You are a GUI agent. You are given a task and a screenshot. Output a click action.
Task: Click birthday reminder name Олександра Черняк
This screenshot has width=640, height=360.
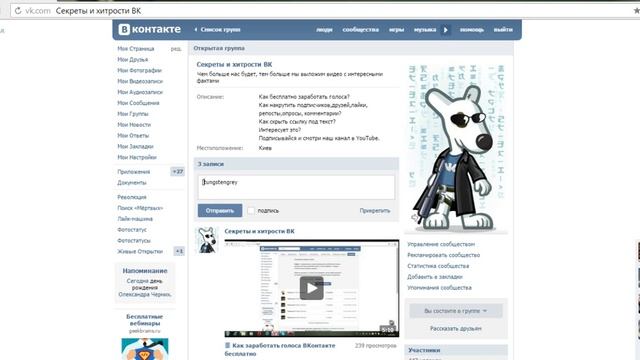pyautogui.click(x=145, y=294)
